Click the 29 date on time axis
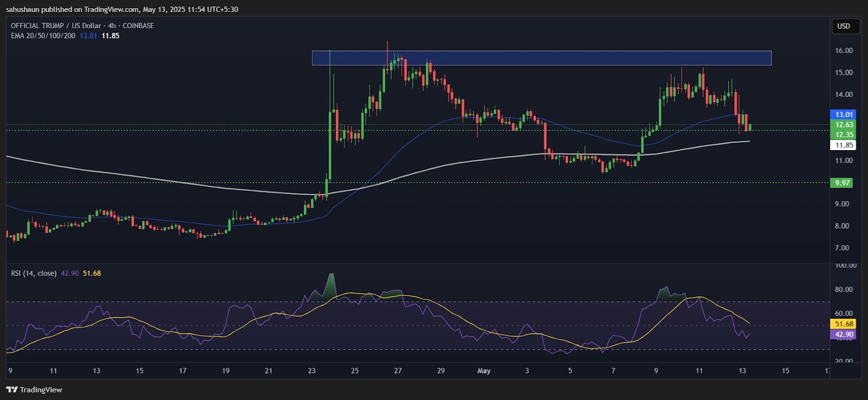 point(441,371)
